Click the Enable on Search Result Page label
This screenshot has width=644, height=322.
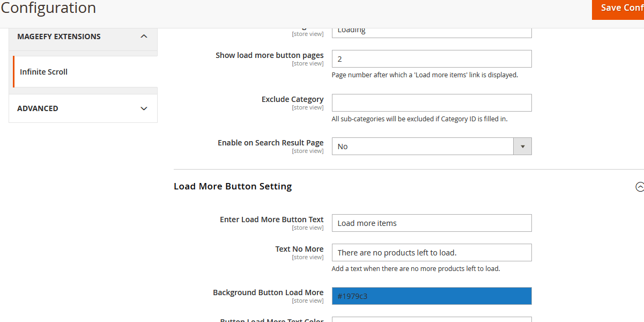[x=270, y=143]
